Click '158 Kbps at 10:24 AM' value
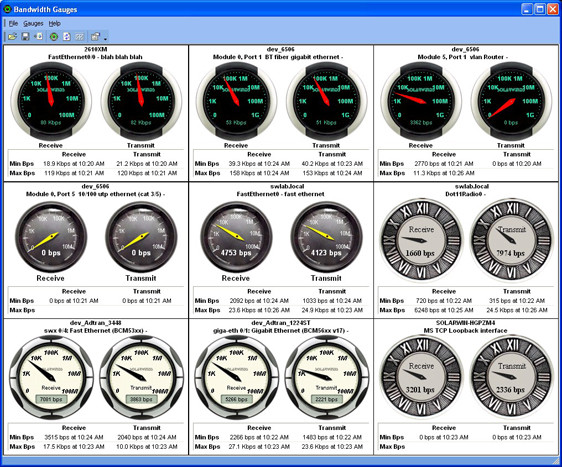This screenshot has width=562, height=467. 259,173
